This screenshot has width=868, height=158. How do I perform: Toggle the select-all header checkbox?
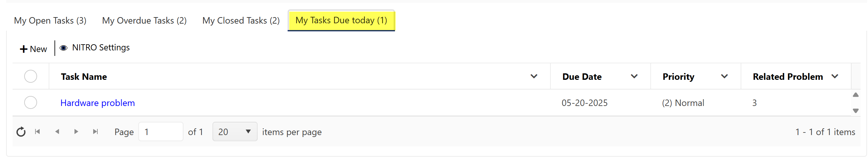click(x=31, y=76)
